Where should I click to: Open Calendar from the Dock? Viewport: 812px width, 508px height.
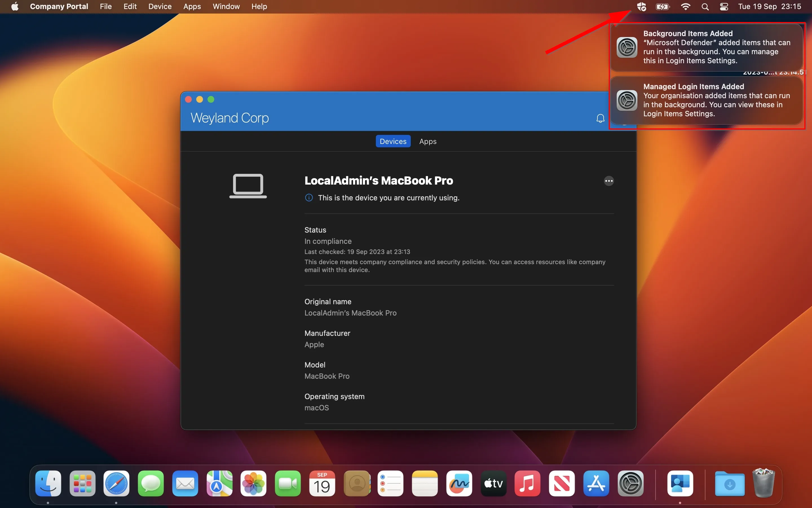(x=322, y=483)
